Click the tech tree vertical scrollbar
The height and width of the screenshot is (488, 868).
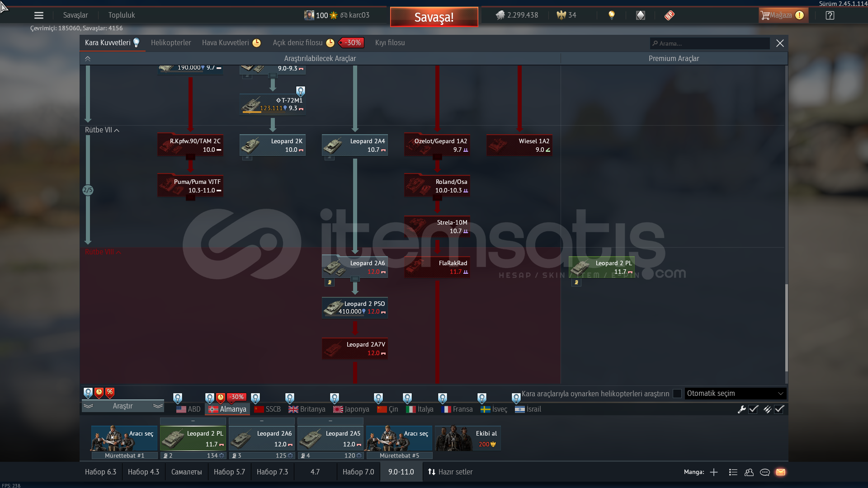pyautogui.click(x=786, y=328)
